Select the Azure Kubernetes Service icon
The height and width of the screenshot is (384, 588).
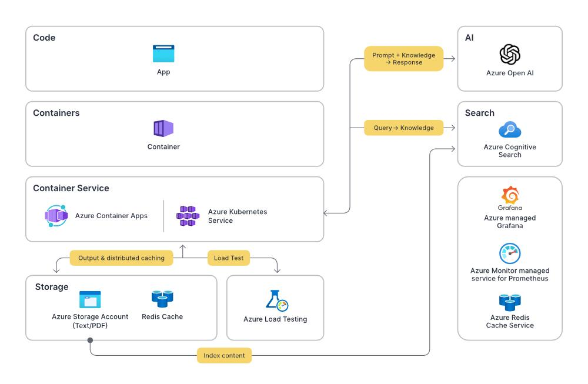188,216
